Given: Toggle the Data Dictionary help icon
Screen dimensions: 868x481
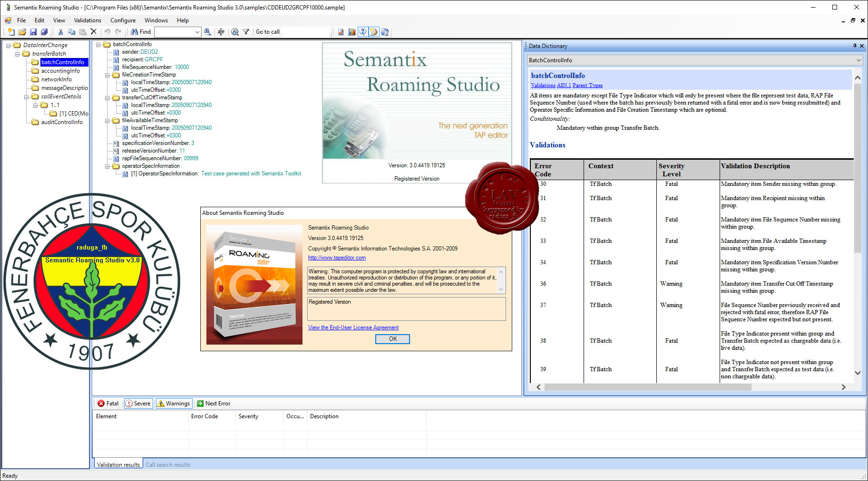Looking at the screenshot, I should point(363,32).
